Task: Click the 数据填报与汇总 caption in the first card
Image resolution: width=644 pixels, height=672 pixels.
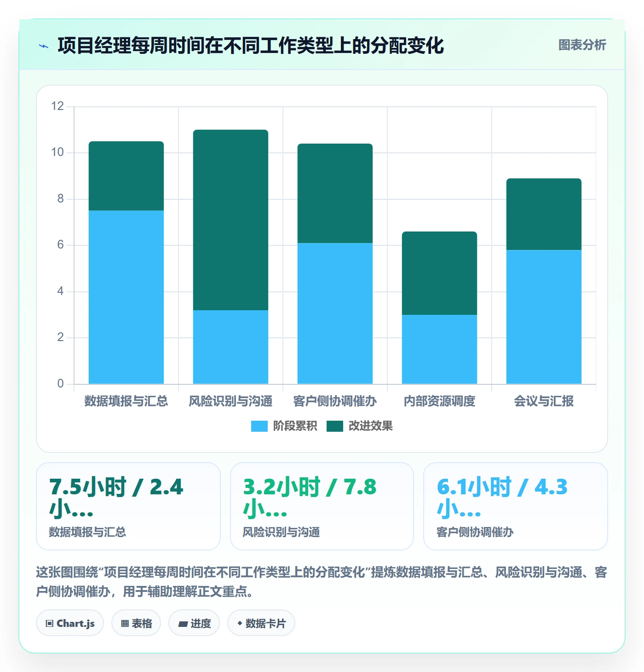Action: coord(87,532)
